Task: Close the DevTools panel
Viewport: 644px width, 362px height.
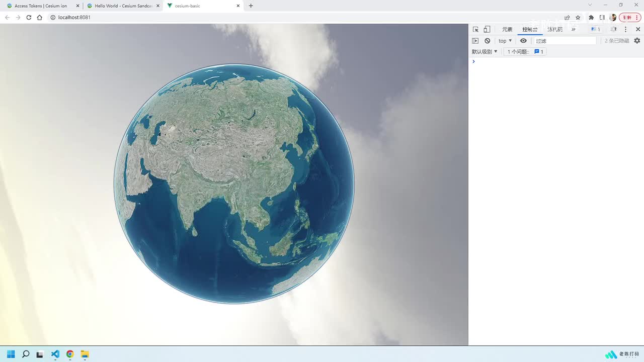Action: (638, 30)
